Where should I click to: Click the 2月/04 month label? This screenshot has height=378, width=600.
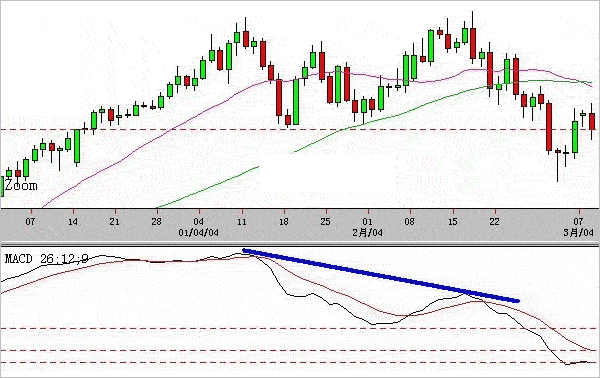coord(367,233)
